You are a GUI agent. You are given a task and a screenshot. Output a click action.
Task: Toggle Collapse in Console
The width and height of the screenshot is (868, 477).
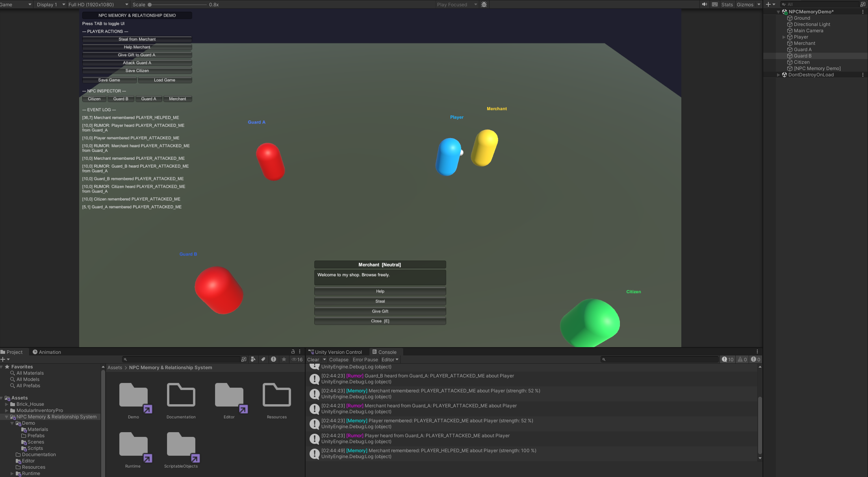pyautogui.click(x=339, y=359)
